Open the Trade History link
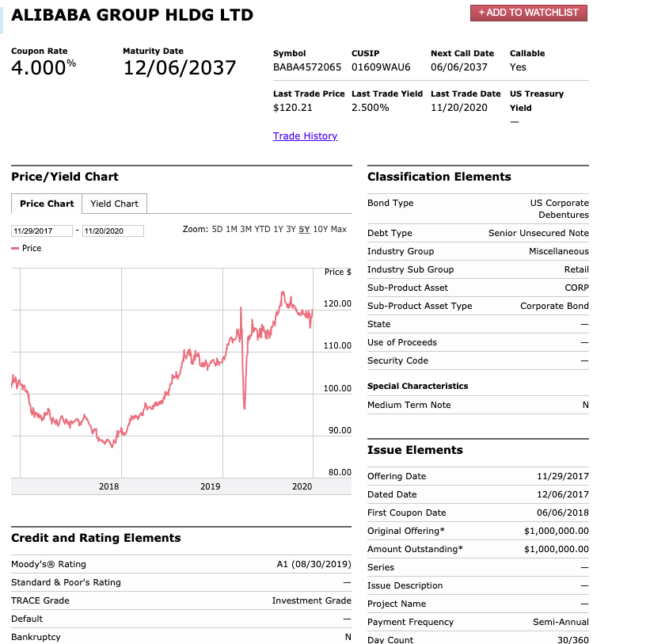The image size is (650, 644). pos(305,136)
